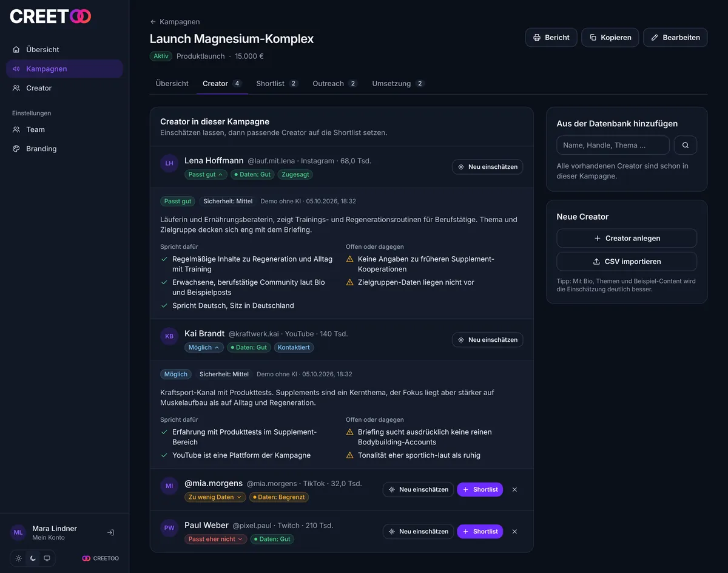The height and width of the screenshot is (573, 728).
Task: Click the search icon button in the database panel
Action: (685, 145)
